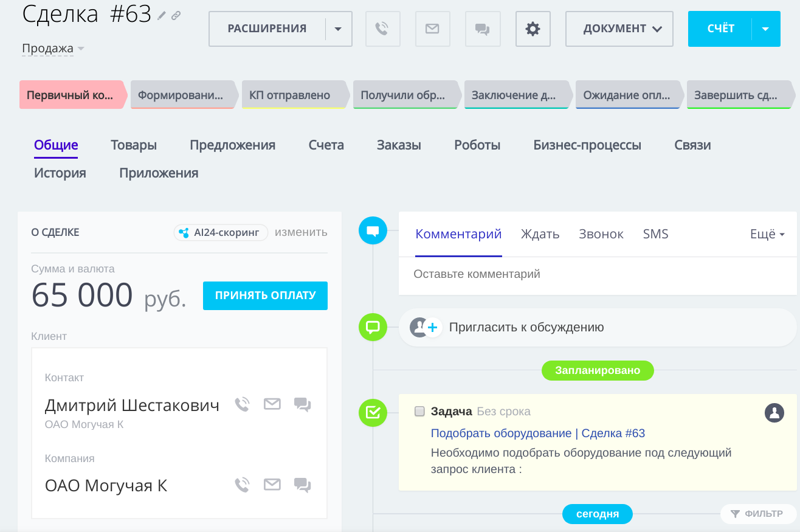Open chat with company ОАО Могучая К
Screen dimensions: 800x532
tap(302, 485)
